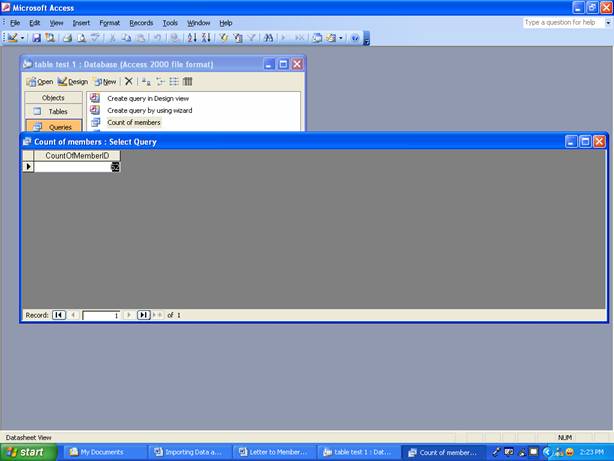The image size is (614, 461).
Task: Go to next record with navigation button
Action: point(128,315)
